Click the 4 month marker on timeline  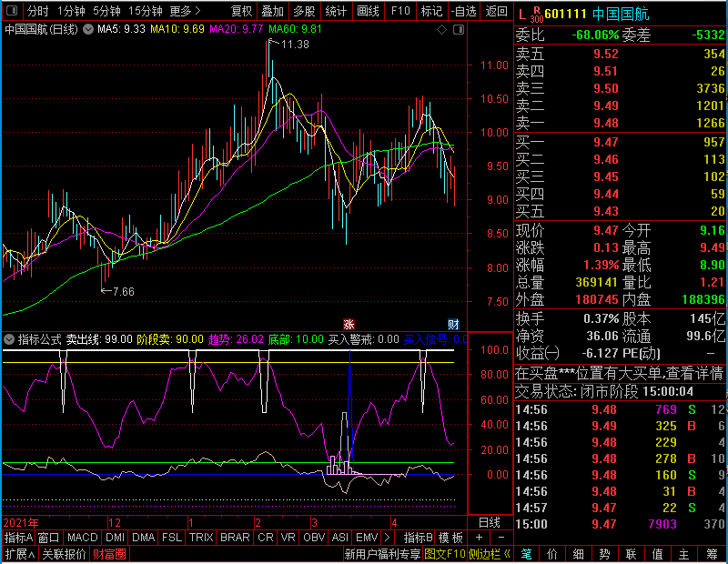coord(394,523)
